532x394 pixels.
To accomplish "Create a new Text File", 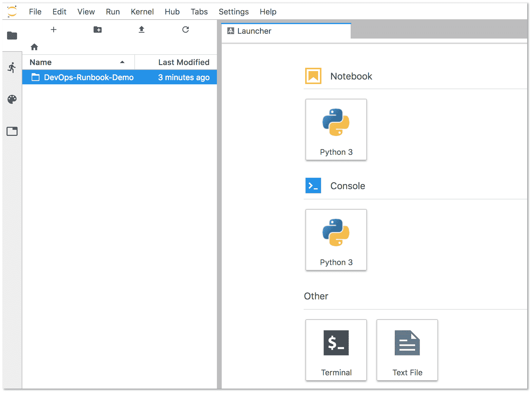I will pos(407,350).
